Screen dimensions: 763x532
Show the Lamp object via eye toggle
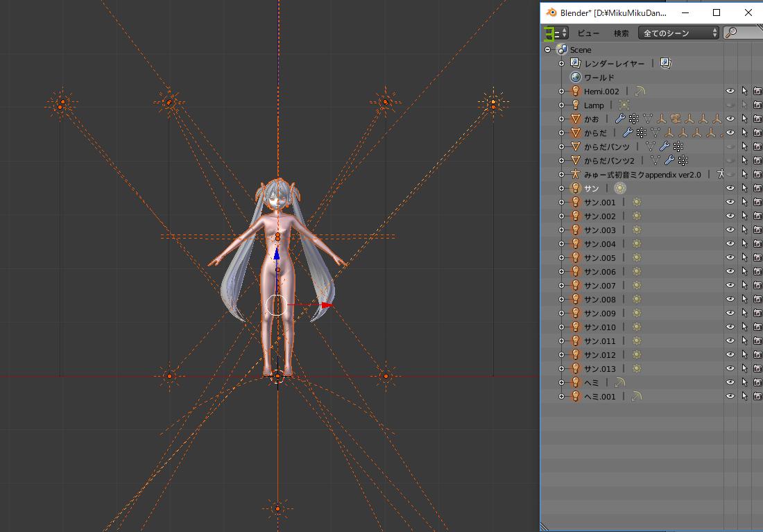tap(730, 105)
